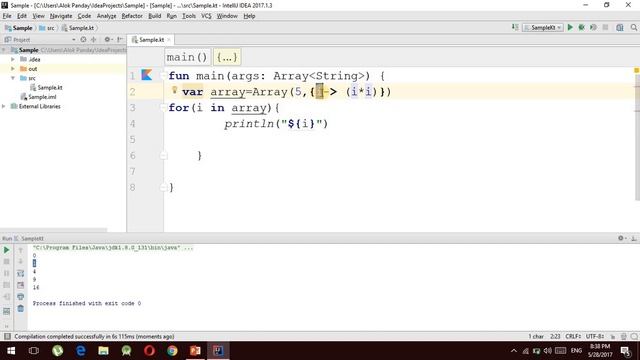Click the intention light bulb on line 2
This screenshot has height=360, width=640.
pyautogui.click(x=174, y=90)
